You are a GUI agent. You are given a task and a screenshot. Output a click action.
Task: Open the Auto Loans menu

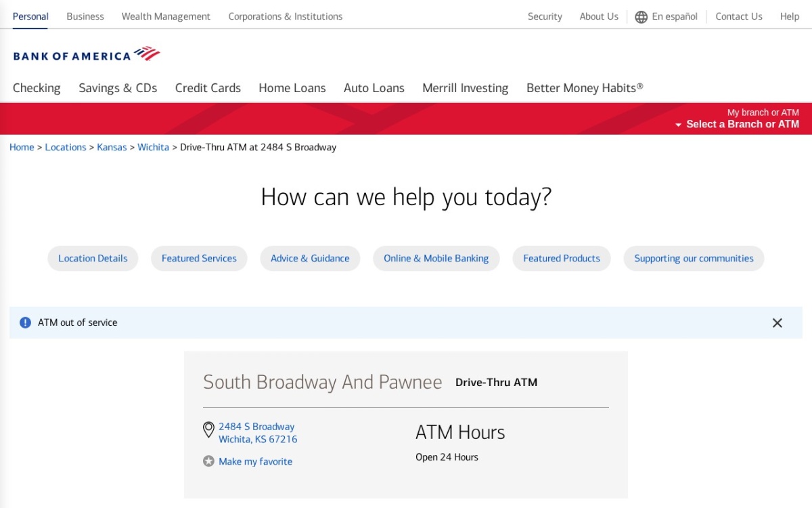[x=374, y=88]
